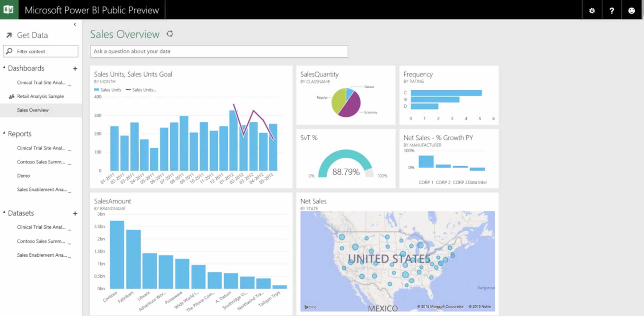Open the Settings gear icon
This screenshot has width=644, height=316.
click(592, 10)
